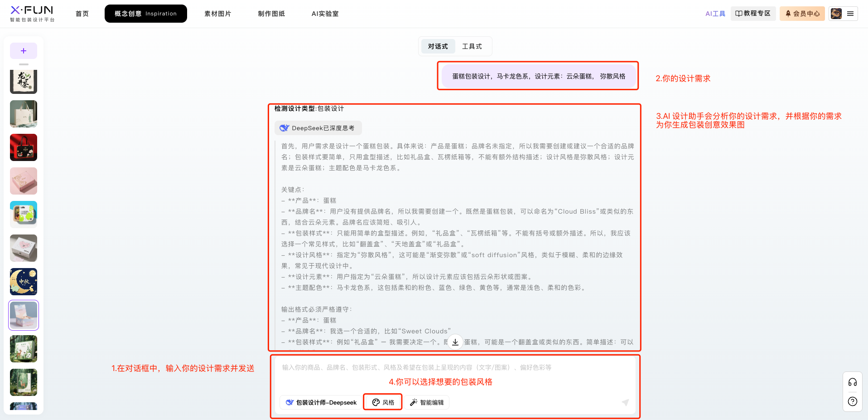Click the scroll-down arrow button in chat
The width and height of the screenshot is (868, 420).
tap(455, 342)
